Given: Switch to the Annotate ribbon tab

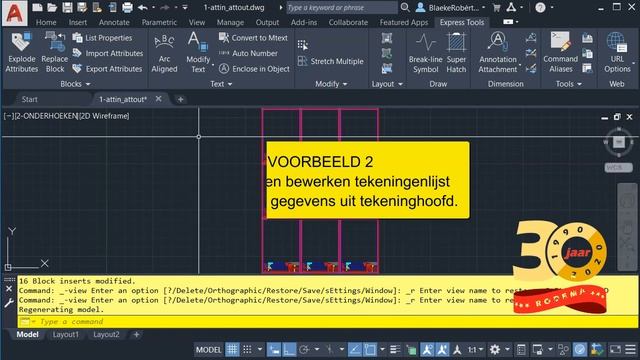Looking at the screenshot, I should (114, 22).
